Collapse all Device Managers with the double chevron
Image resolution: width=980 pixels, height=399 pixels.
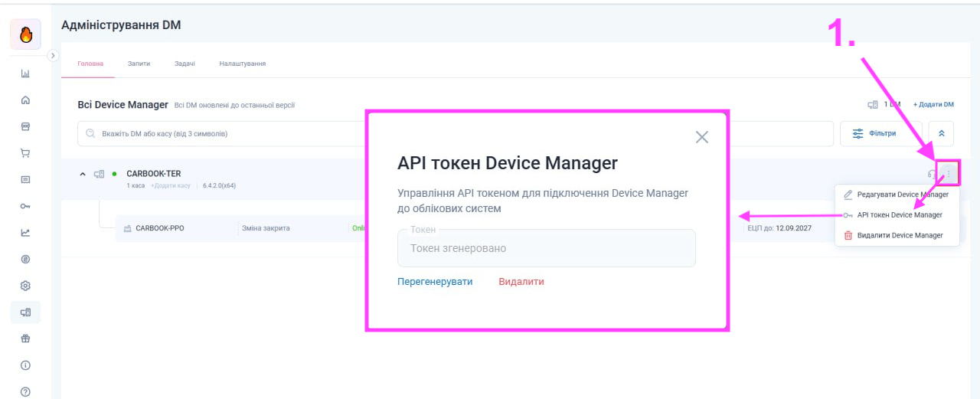pyautogui.click(x=941, y=133)
